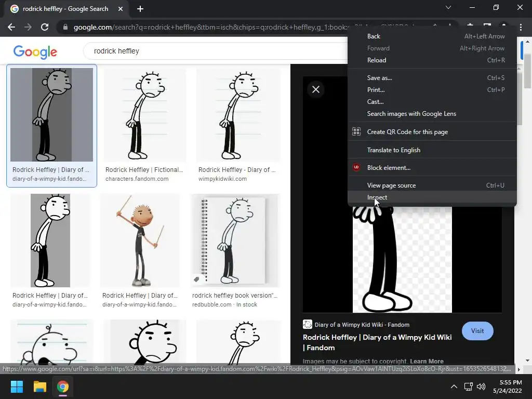Select Block element... menu entry
Screen dimensions: 532x399
click(432, 168)
